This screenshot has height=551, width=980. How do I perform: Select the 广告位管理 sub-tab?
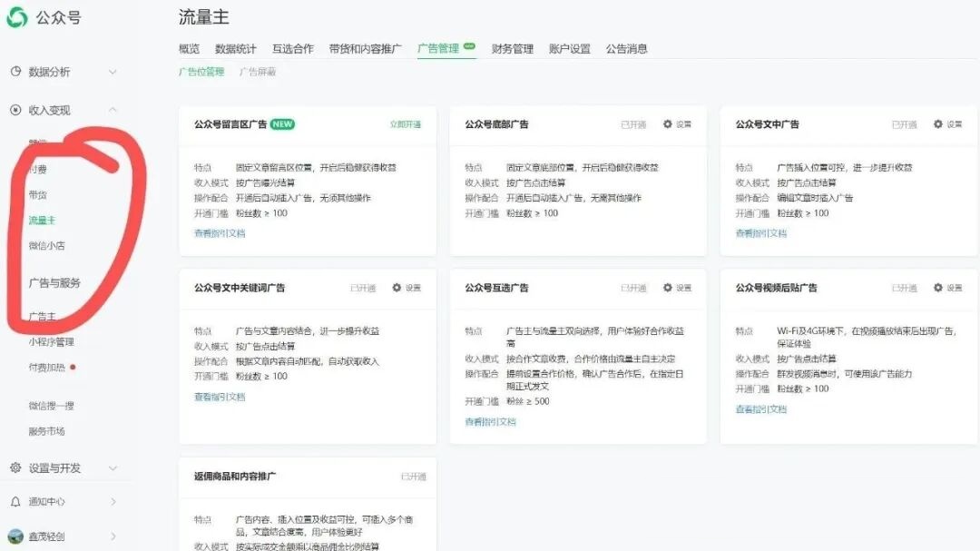pyautogui.click(x=201, y=72)
